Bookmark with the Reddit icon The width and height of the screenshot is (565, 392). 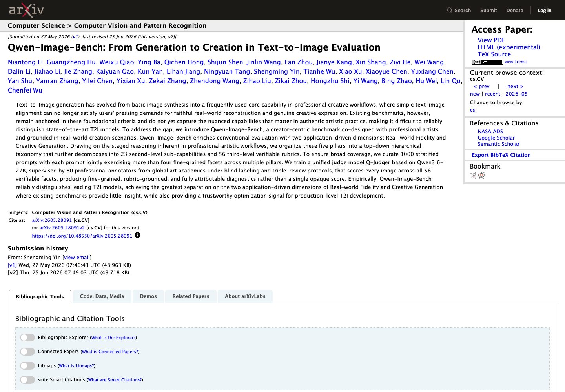tap(481, 176)
